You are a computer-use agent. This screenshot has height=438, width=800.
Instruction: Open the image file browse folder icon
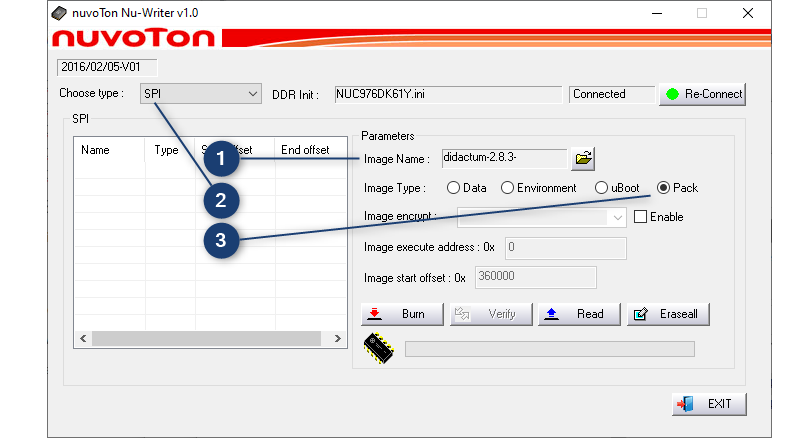click(583, 158)
